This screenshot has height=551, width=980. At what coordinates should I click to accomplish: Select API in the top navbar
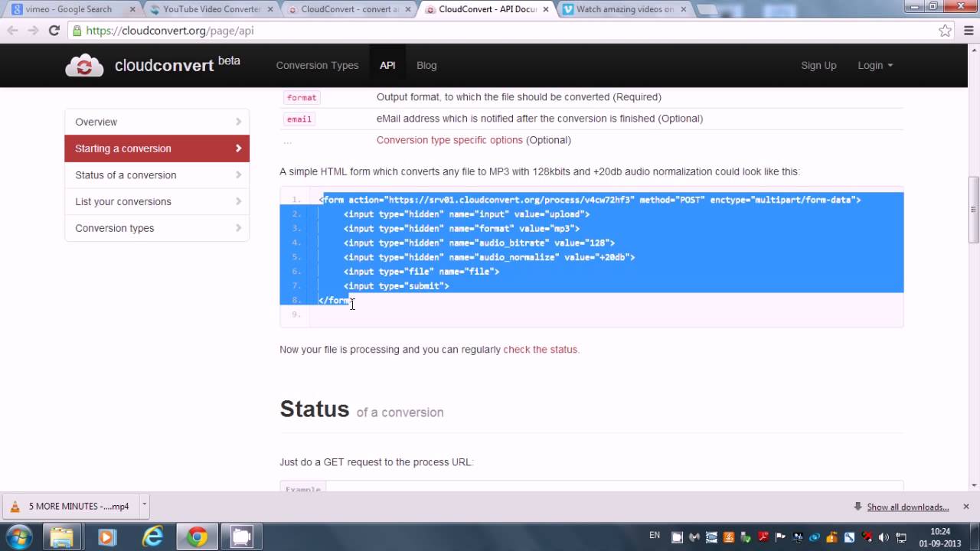387,65
